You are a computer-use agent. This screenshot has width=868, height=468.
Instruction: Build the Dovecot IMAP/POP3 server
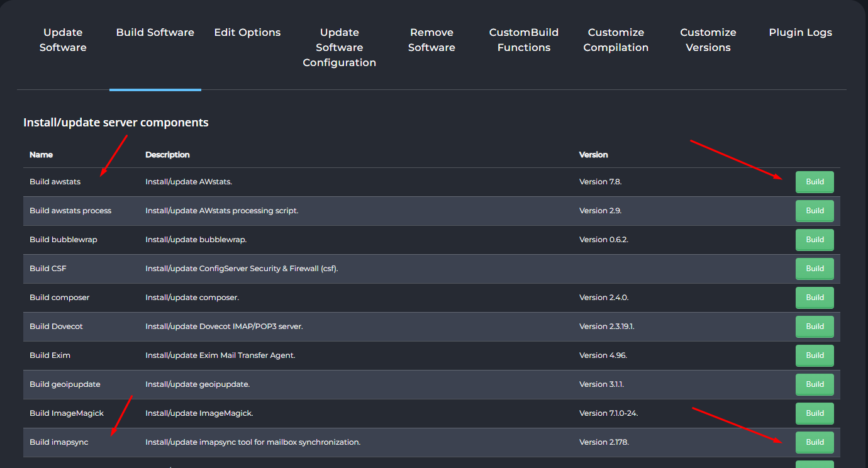815,326
